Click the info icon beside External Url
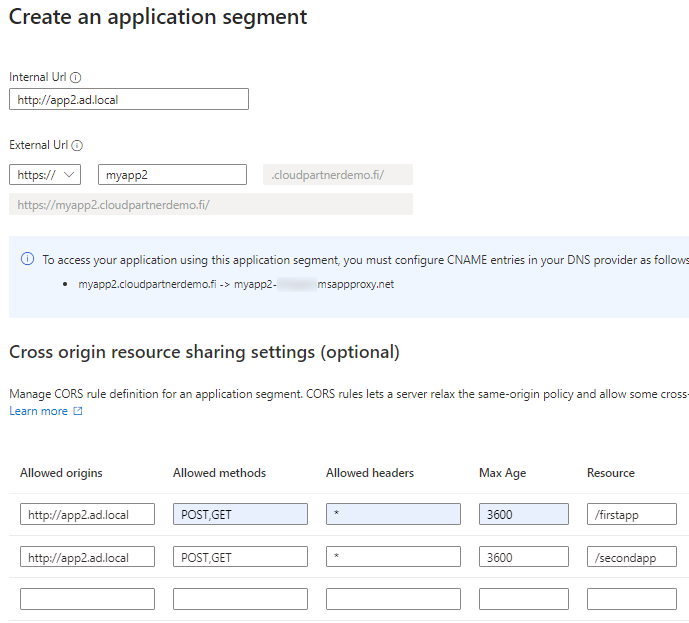Screen dimensions: 689x623 pyautogui.click(x=78, y=145)
